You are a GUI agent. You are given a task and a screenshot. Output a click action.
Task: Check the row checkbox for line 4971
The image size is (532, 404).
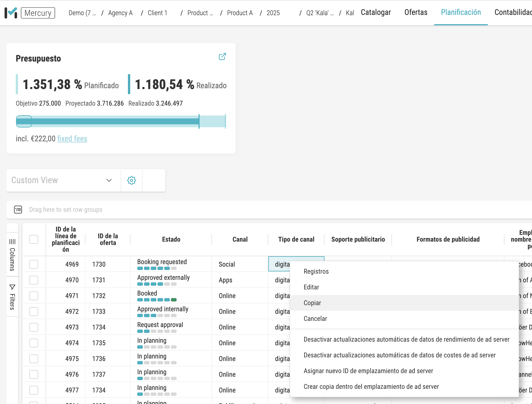pyautogui.click(x=34, y=296)
